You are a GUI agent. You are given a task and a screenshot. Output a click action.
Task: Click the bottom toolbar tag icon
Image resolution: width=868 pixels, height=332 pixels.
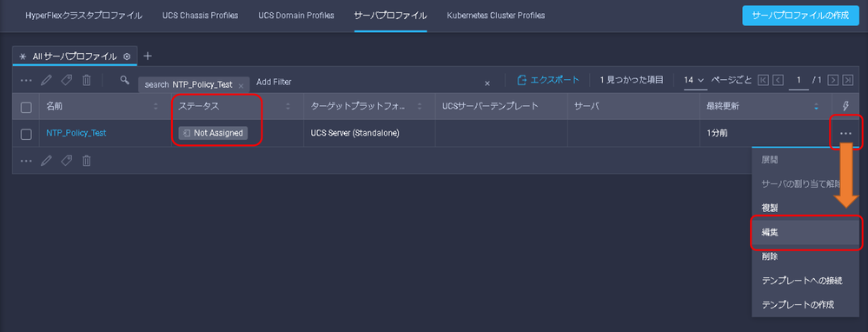66,161
